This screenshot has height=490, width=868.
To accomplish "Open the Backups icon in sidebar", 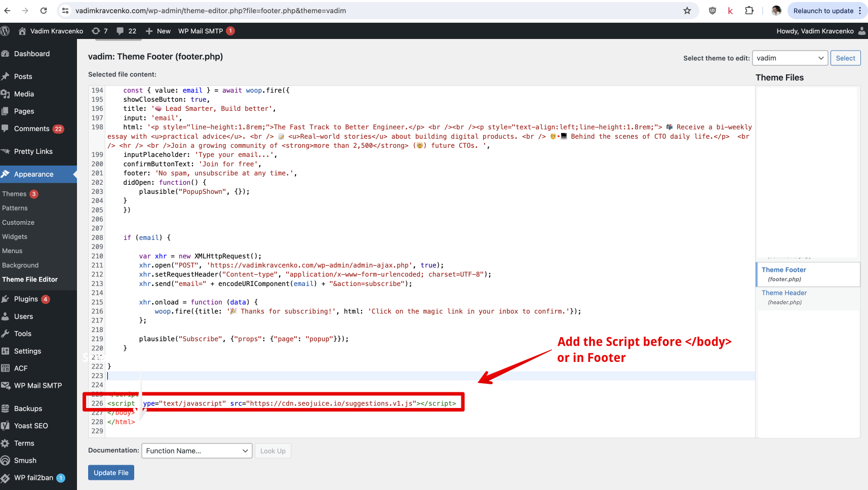I will (x=6, y=408).
